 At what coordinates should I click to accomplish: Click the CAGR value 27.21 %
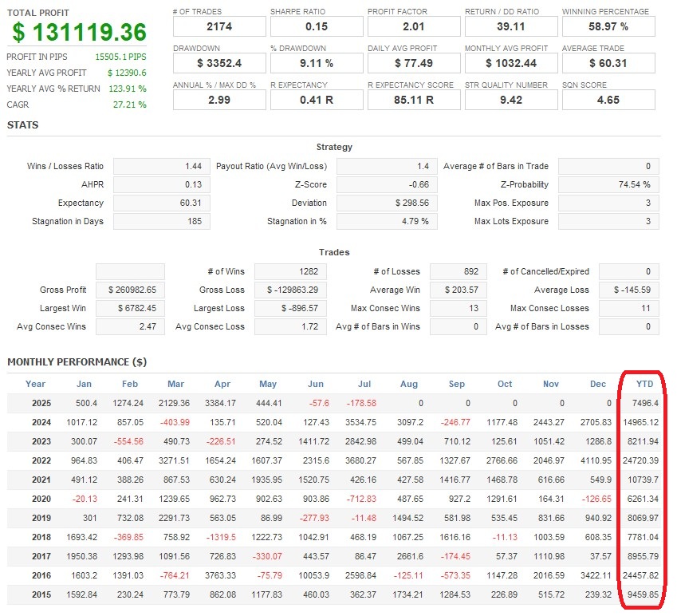click(129, 105)
